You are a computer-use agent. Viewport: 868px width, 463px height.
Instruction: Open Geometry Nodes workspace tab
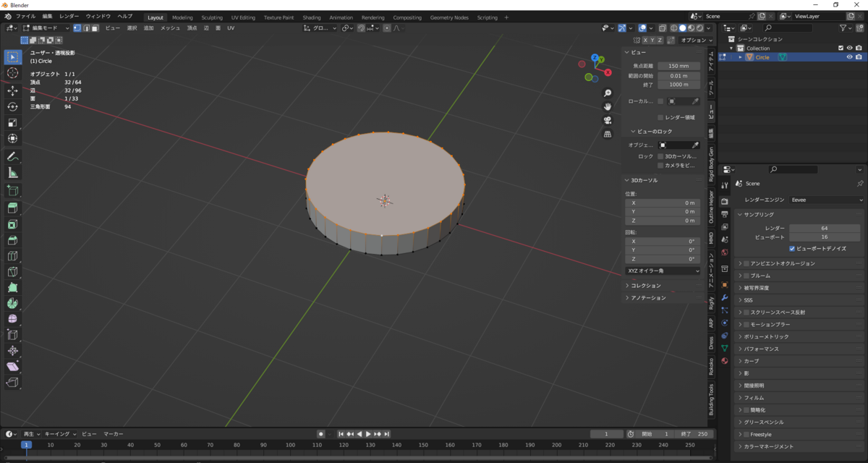pos(449,17)
